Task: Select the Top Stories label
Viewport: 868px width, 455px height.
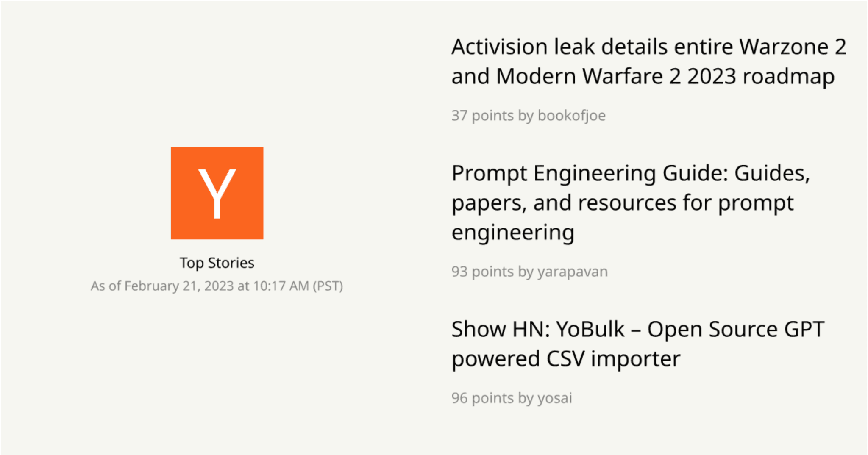Action: pos(217,263)
